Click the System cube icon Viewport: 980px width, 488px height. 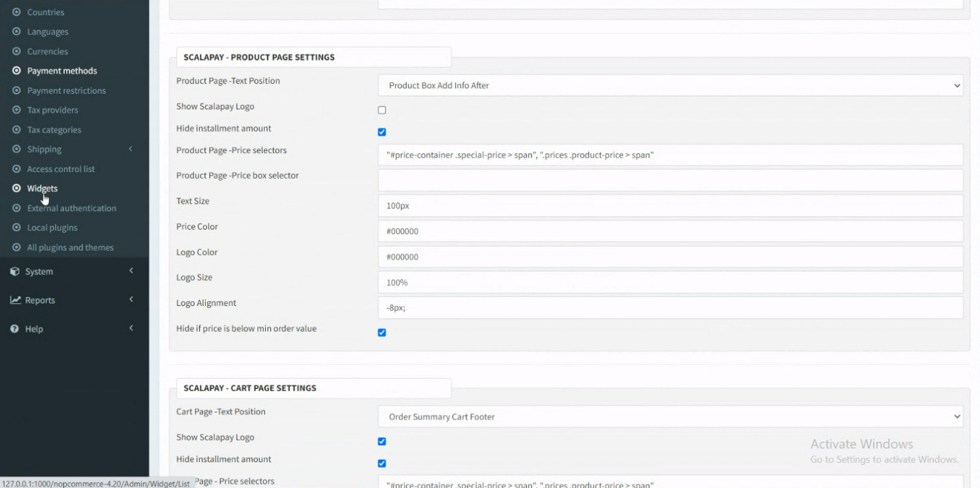coord(15,271)
